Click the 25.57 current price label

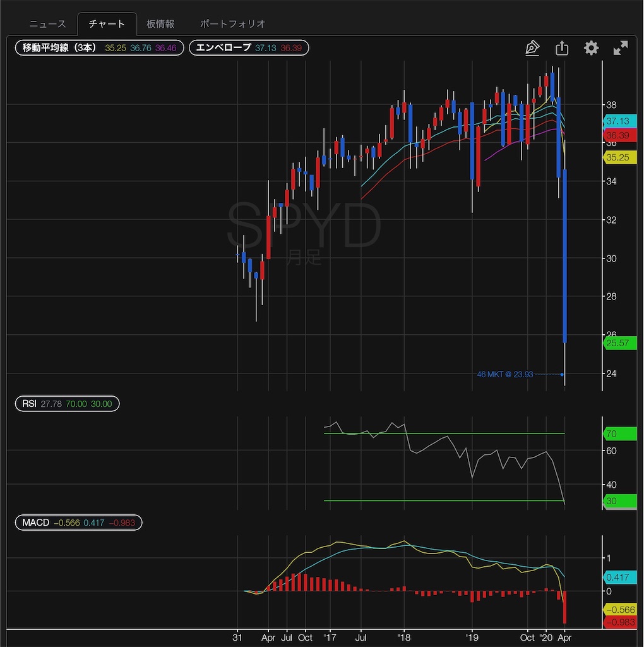(619, 343)
